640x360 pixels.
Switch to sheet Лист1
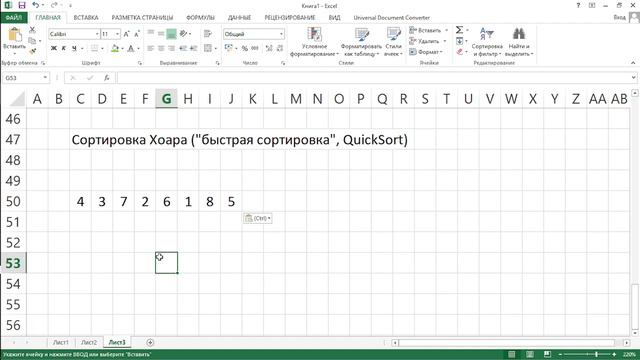point(60,342)
